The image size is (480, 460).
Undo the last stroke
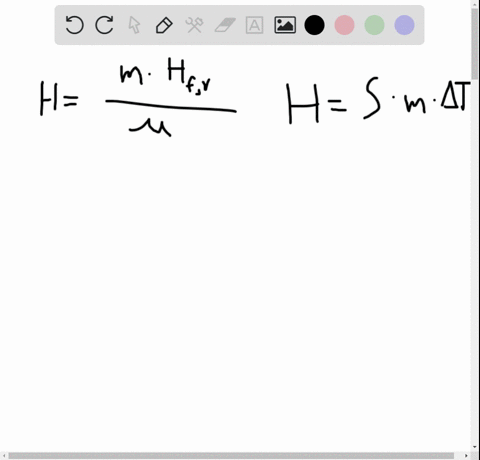pyautogui.click(x=74, y=25)
